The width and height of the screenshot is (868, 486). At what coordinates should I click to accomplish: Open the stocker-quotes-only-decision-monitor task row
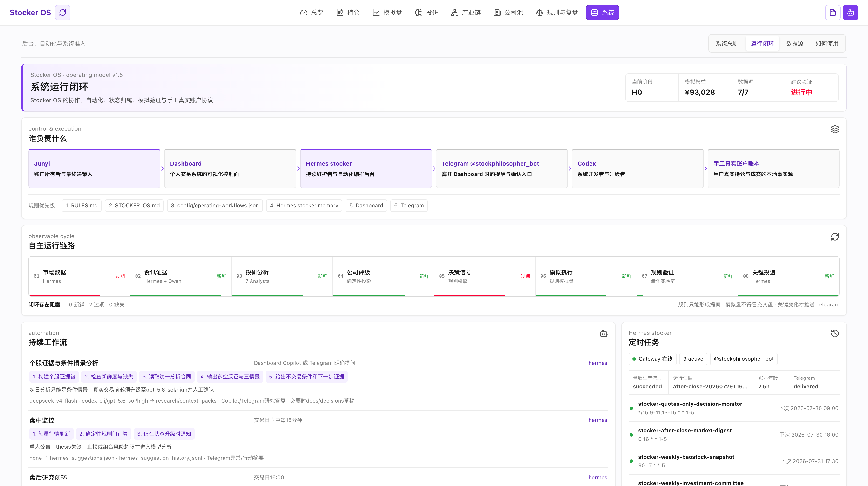[x=734, y=408]
